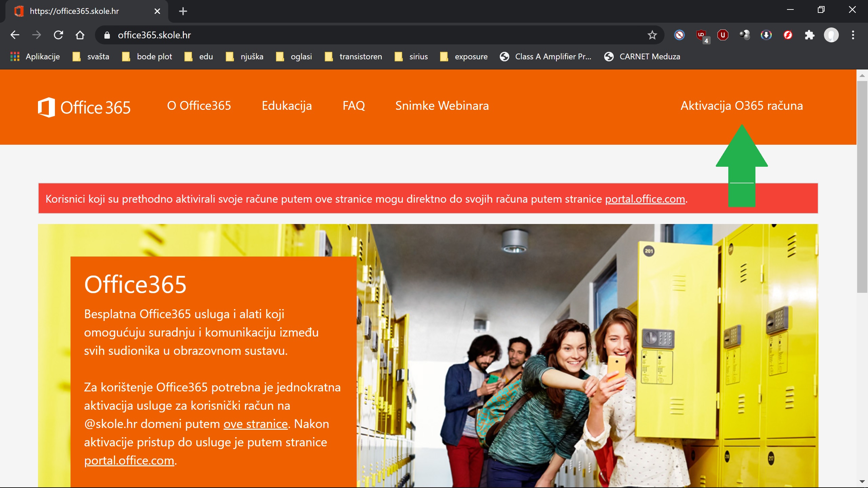The width and height of the screenshot is (868, 488).
Task: Open the edu bookmark folder
Action: click(x=199, y=57)
